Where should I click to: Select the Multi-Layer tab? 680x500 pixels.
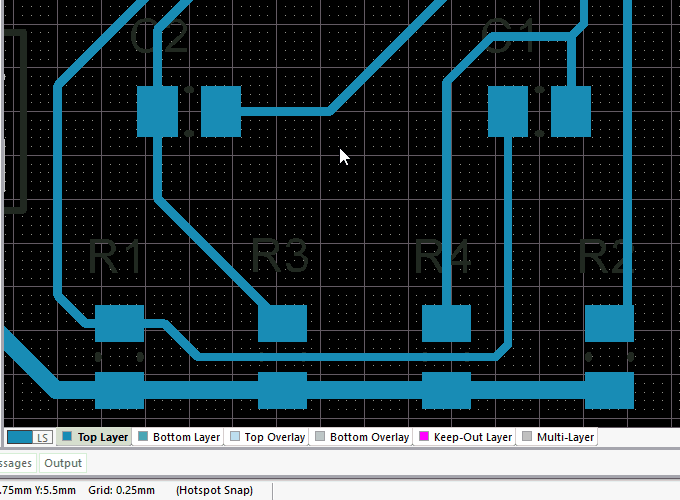tap(558, 437)
